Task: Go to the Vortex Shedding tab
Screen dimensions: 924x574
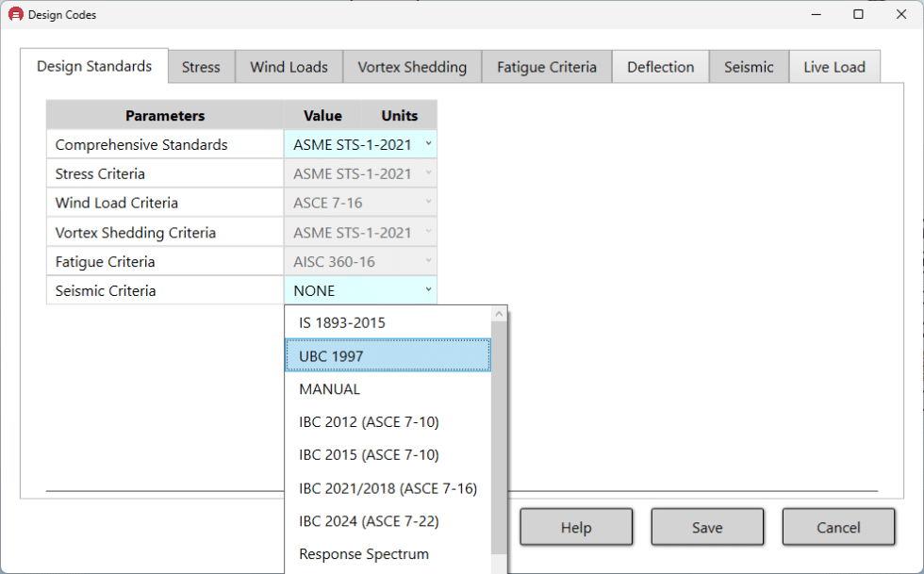Action: pos(412,67)
